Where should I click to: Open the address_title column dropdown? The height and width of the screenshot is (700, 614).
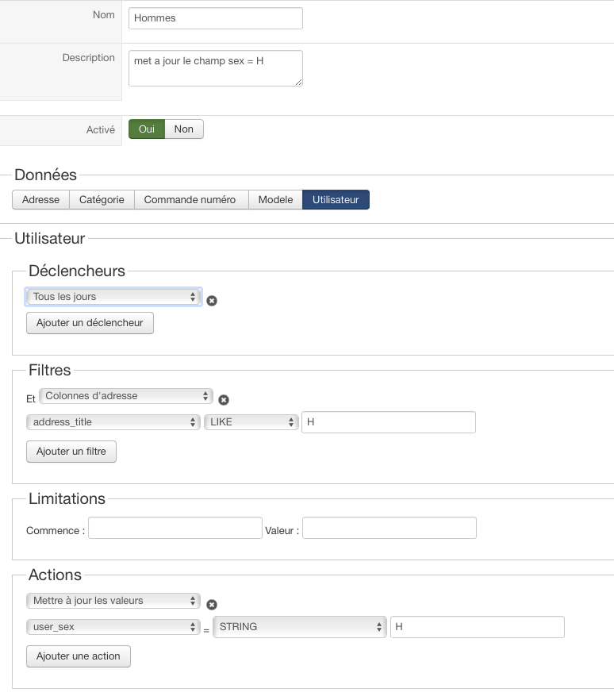tap(113, 422)
